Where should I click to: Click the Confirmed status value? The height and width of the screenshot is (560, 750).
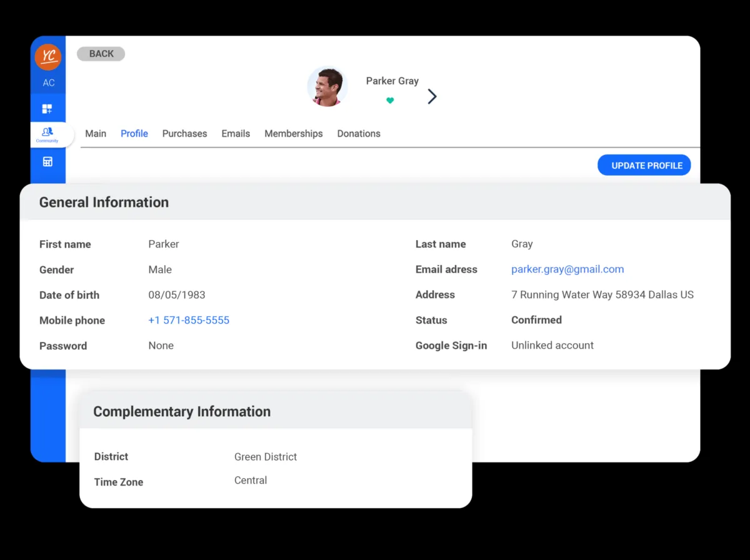click(x=536, y=320)
